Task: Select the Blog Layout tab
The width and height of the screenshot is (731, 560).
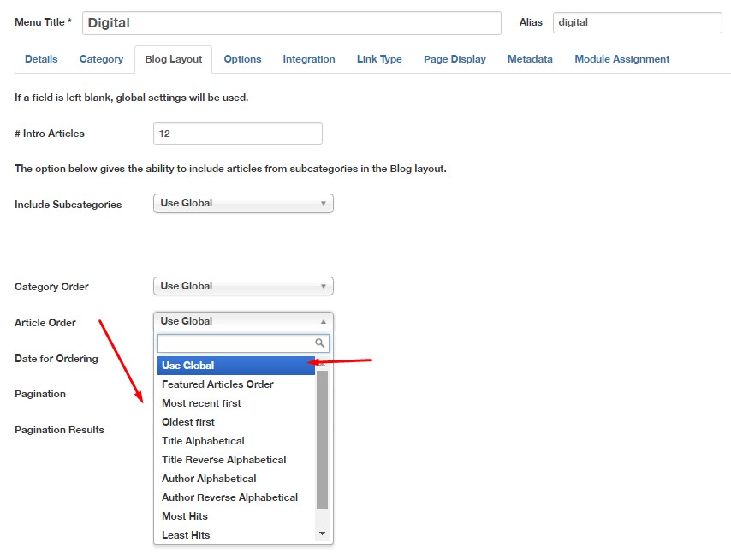Action: (x=174, y=59)
